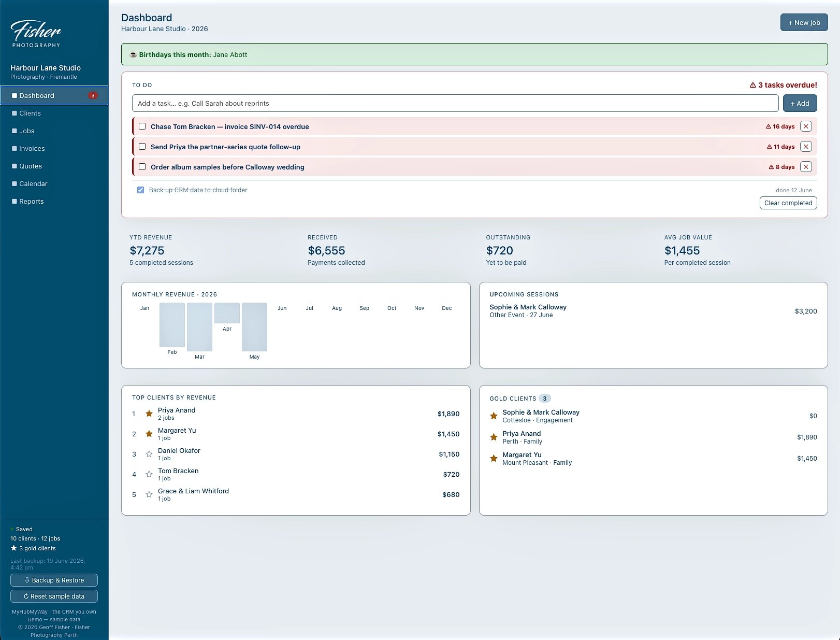
Task: Clear completed tasks
Action: pyautogui.click(x=788, y=203)
